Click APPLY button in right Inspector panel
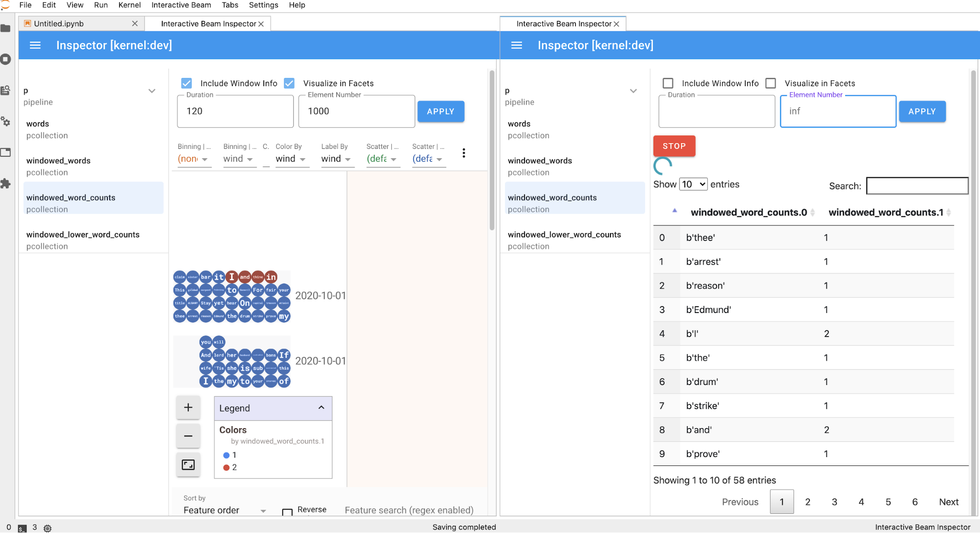The width and height of the screenshot is (980, 533). [x=922, y=111]
